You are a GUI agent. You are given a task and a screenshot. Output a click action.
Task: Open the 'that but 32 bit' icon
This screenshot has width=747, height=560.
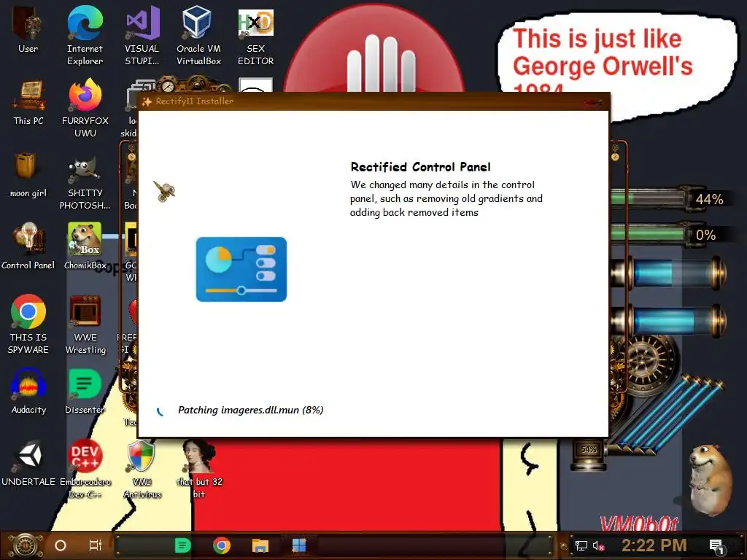(199, 469)
